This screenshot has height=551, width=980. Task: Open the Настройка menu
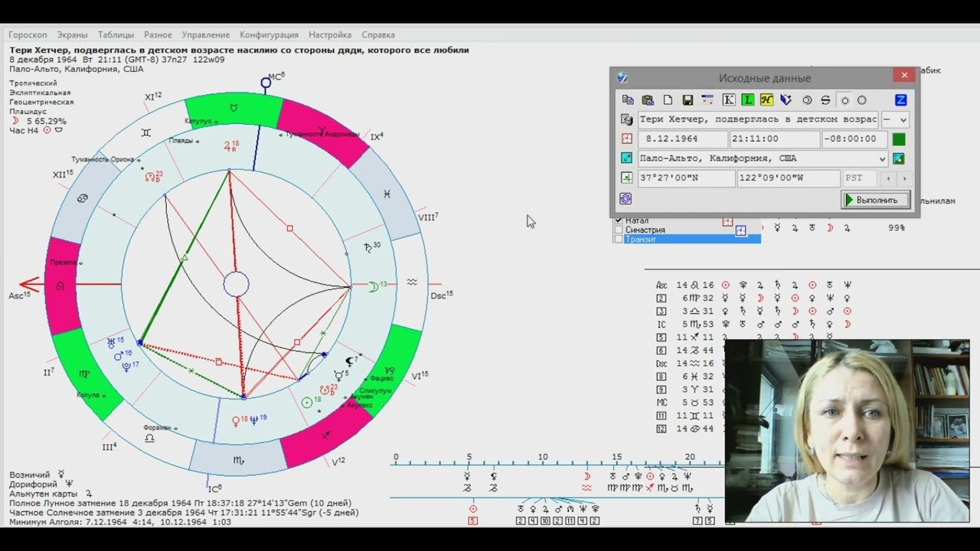(330, 34)
